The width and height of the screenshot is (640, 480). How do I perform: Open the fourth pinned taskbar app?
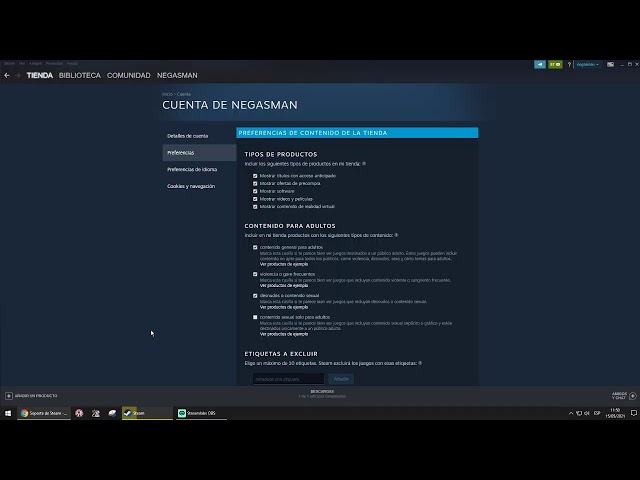(x=112, y=413)
